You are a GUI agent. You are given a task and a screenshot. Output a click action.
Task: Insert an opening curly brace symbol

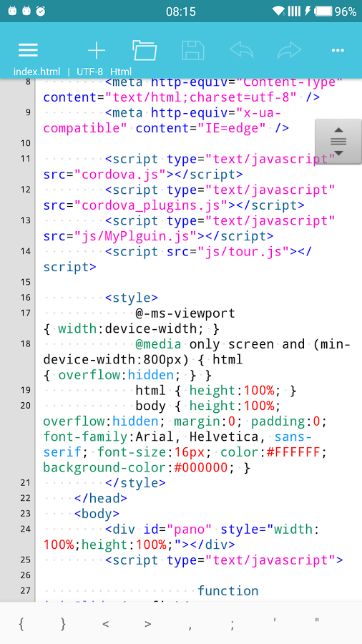[21, 624]
